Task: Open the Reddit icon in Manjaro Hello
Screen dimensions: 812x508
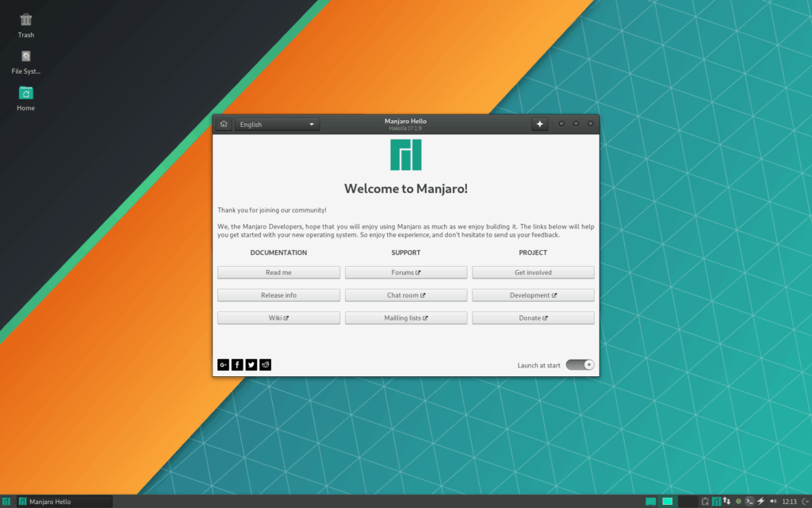Action: [x=265, y=364]
